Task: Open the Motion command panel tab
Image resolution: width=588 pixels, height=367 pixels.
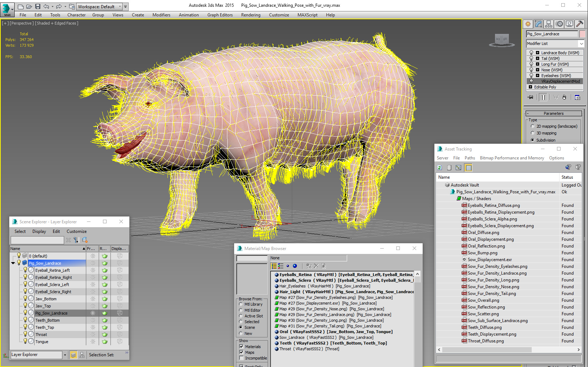Action: (x=559, y=24)
